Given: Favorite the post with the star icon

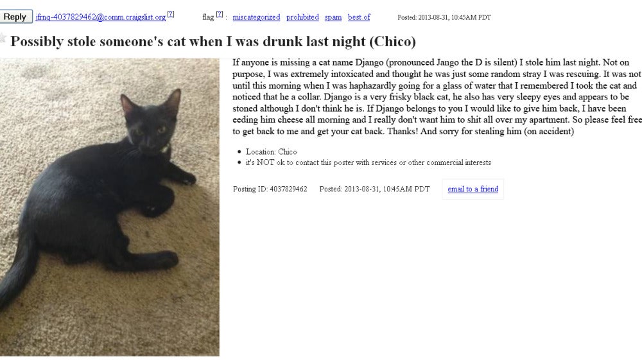Looking at the screenshot, I should click(x=3, y=38).
